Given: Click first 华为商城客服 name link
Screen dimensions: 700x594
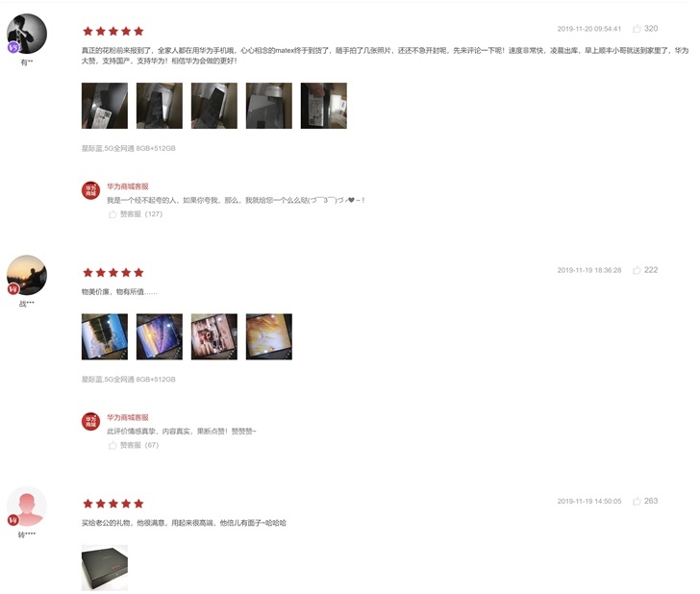Looking at the screenshot, I should pos(128,186).
